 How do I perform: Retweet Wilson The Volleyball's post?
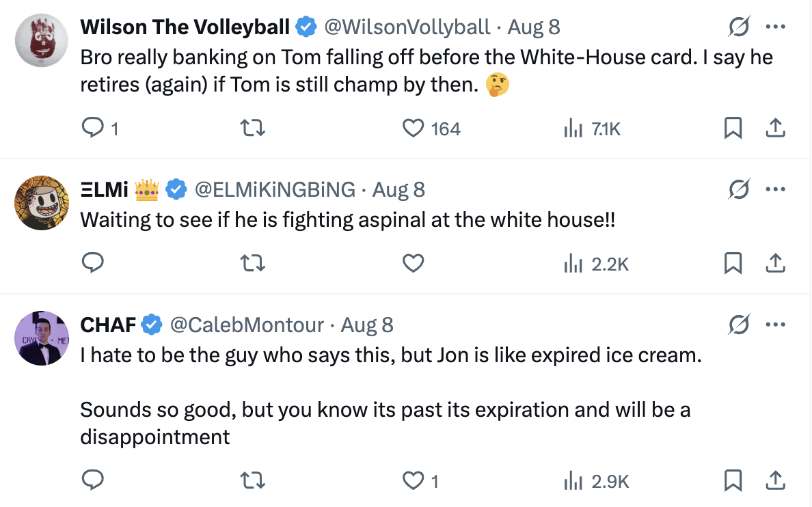tap(254, 128)
